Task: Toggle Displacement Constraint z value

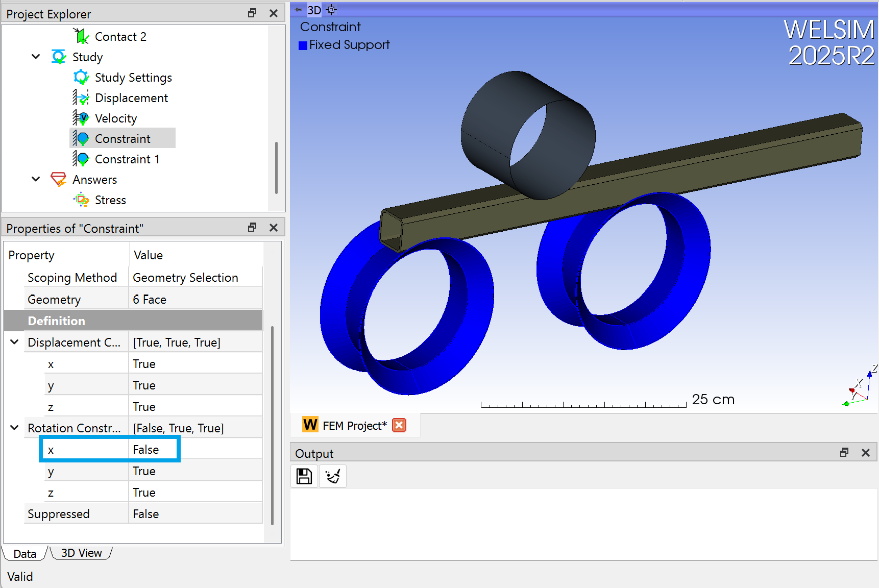Action: point(144,406)
